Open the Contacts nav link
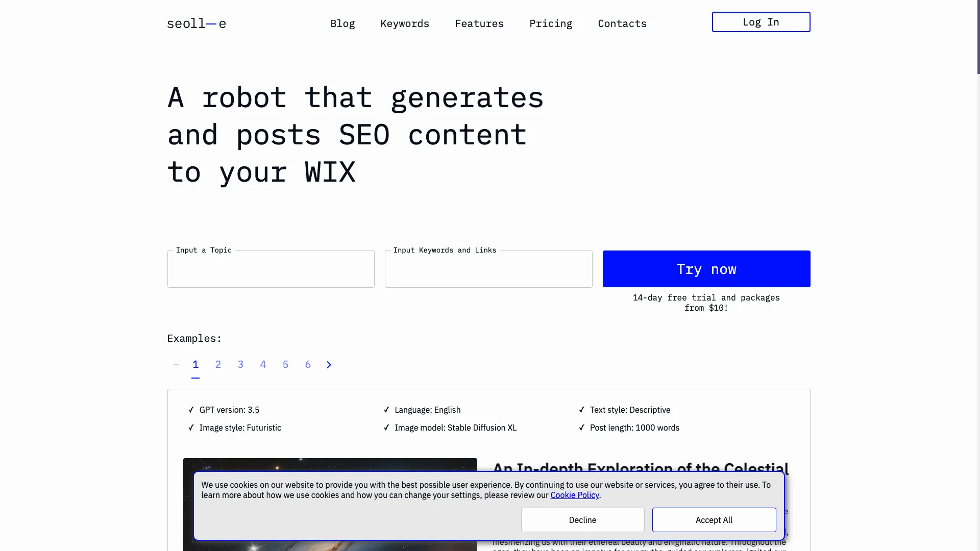Image resolution: width=980 pixels, height=551 pixels. [x=622, y=23]
